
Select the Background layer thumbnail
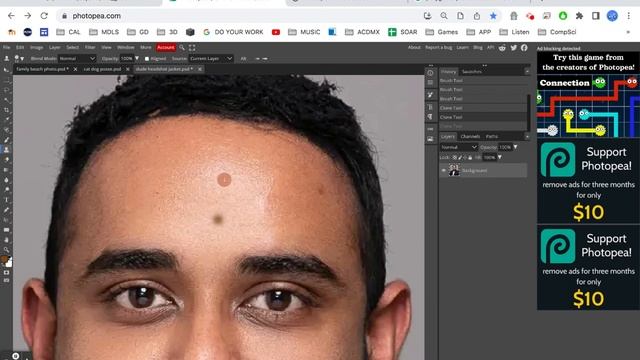click(454, 170)
